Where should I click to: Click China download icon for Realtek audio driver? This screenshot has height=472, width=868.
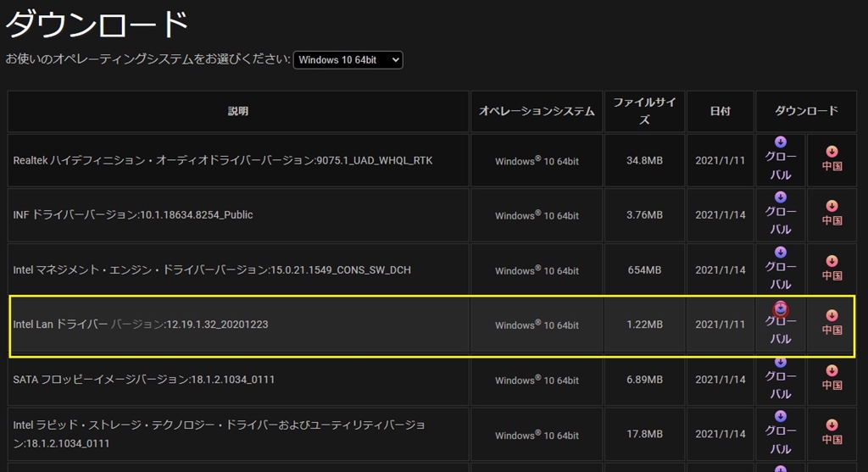click(832, 151)
